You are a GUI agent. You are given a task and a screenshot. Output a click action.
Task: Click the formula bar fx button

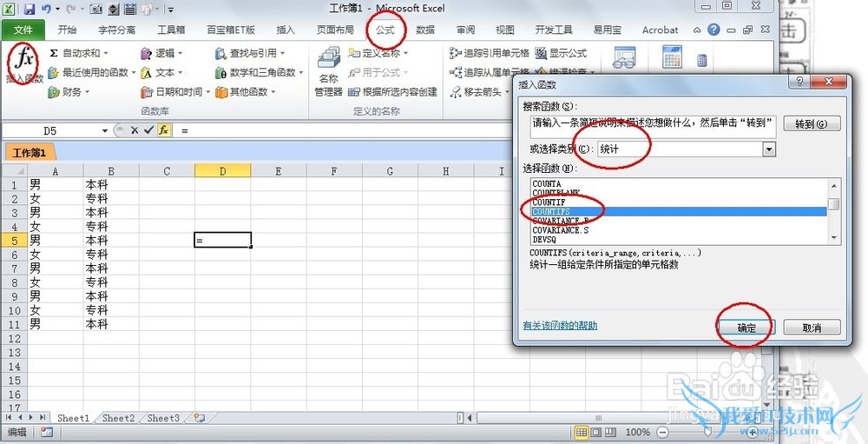point(164,130)
